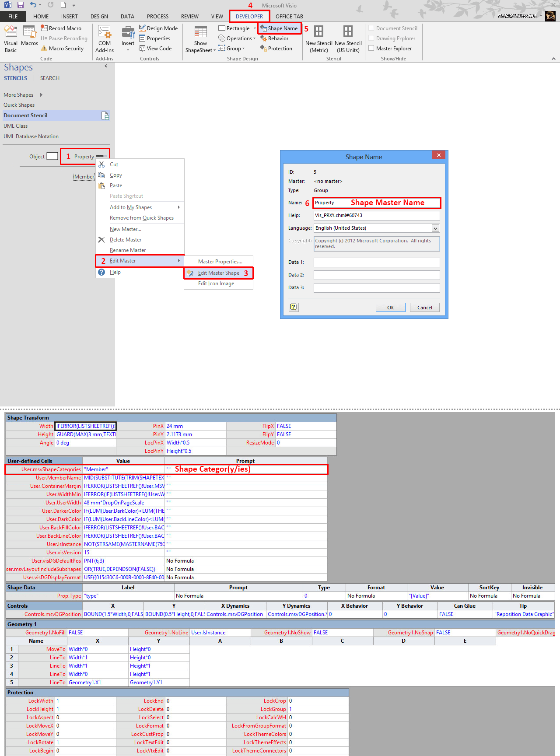560x756 pixels.
Task: Collapse the Shapes pane arrow
Action: (x=106, y=66)
